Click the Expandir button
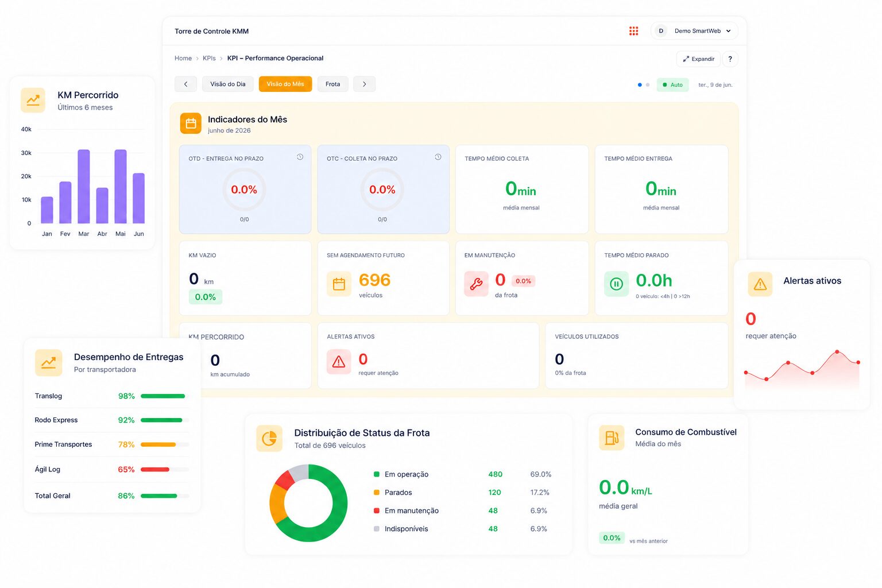Screen dimensions: 882x588 [x=698, y=59]
